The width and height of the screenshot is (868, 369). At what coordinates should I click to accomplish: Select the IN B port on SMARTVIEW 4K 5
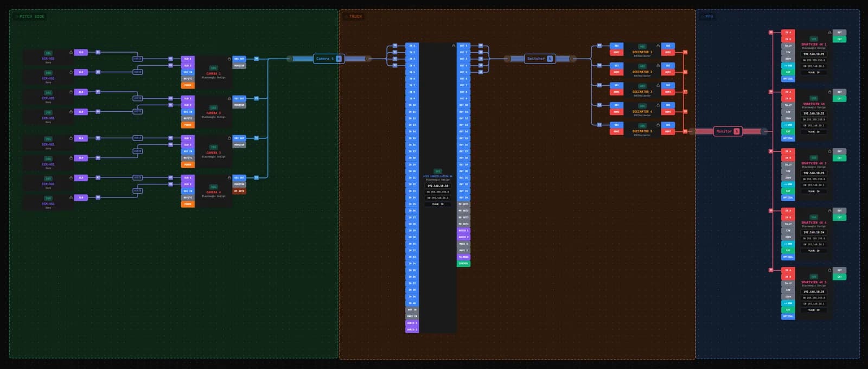[788, 277]
